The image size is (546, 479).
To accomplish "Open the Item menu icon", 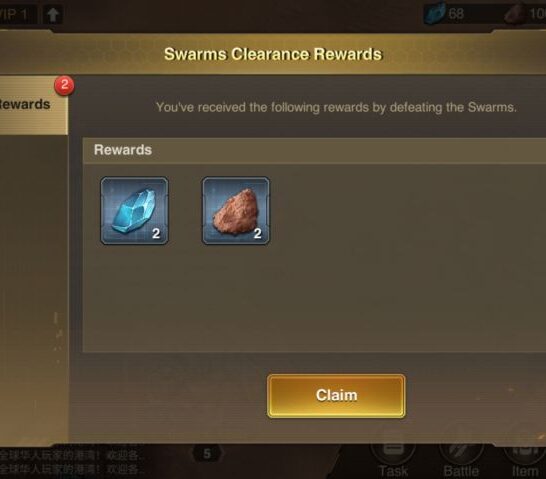I will pyautogui.click(x=525, y=460).
